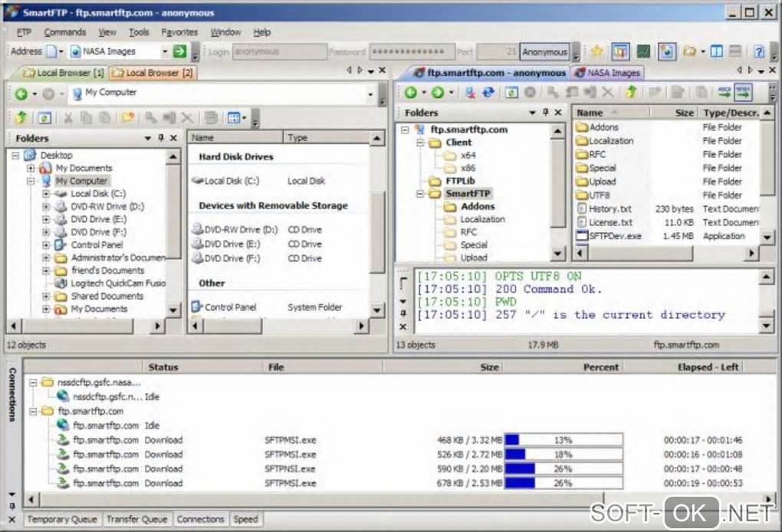The width and height of the screenshot is (782, 532).
Task: Toggle pin on the log pane
Action: (x=403, y=314)
